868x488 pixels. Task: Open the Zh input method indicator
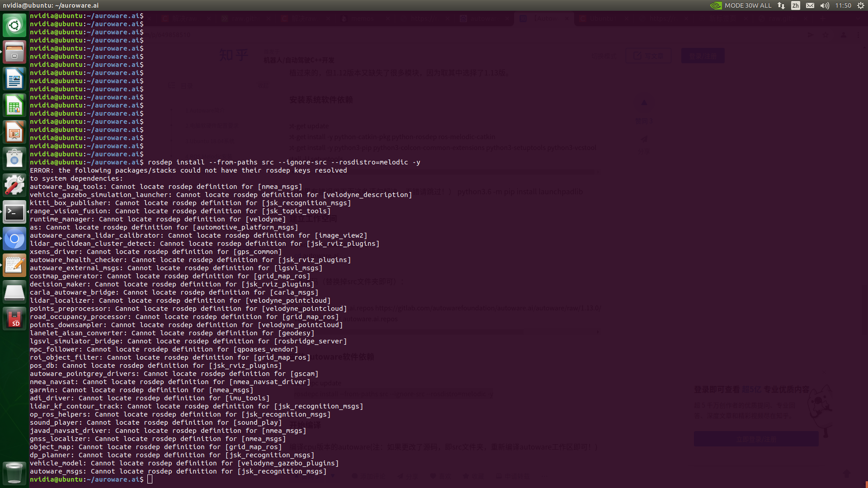796,5
